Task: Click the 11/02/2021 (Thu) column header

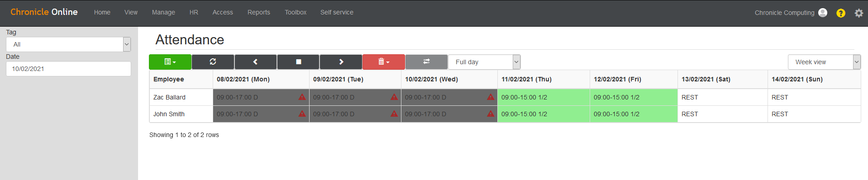Action: click(544, 79)
